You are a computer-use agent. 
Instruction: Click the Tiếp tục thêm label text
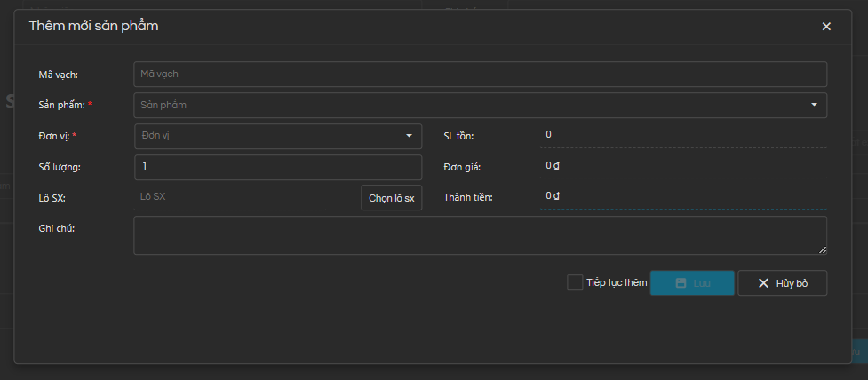coord(617,282)
